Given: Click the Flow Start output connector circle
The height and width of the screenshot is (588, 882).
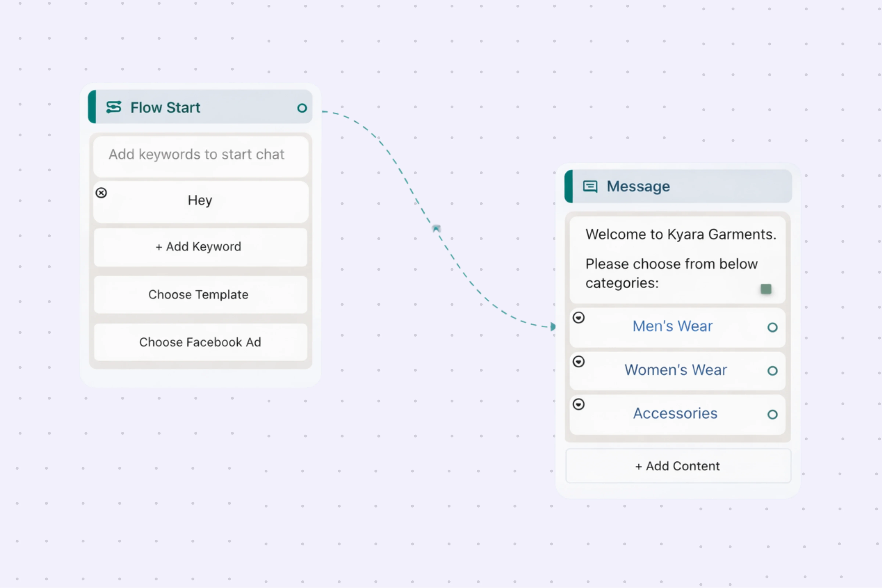Looking at the screenshot, I should (x=302, y=108).
